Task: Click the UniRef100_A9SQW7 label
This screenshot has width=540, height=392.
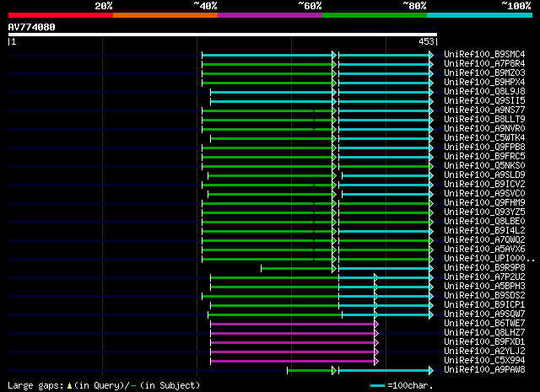Action: click(x=484, y=314)
